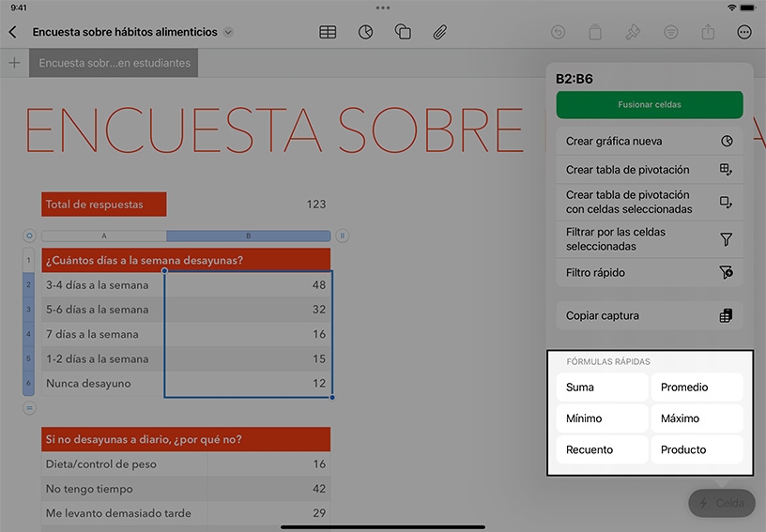This screenshot has width=766, height=532.
Task: Tap the undo icon
Action: 558,32
